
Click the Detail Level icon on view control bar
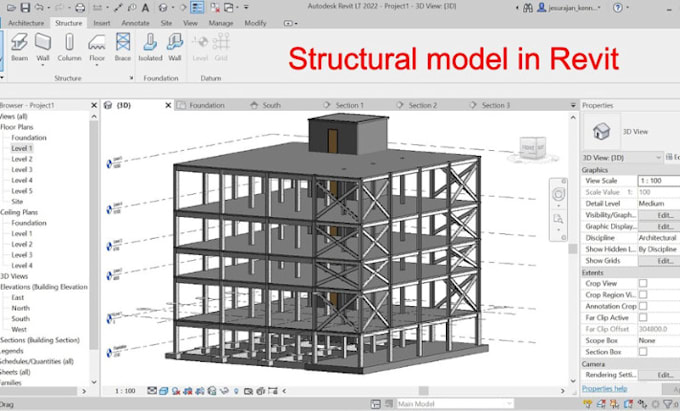pos(152,391)
